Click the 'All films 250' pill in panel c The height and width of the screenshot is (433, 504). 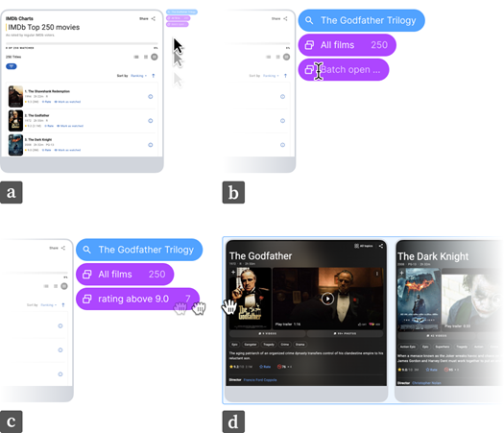[x=125, y=275]
